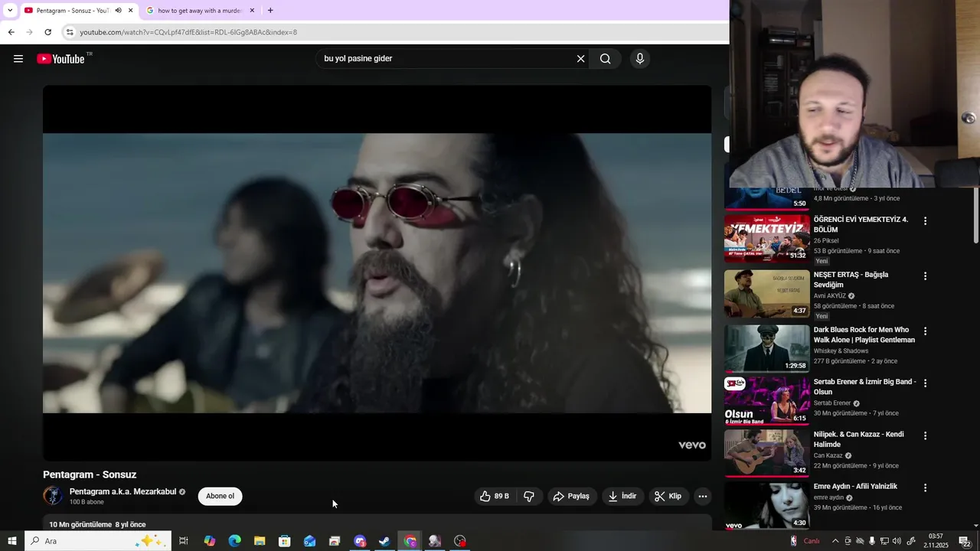
Task: Open the taskbar volume control
Action: pyautogui.click(x=897, y=541)
